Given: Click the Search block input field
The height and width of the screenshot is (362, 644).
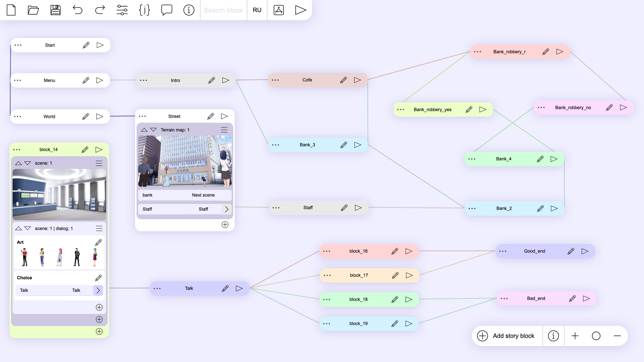Looking at the screenshot, I should [x=223, y=10].
